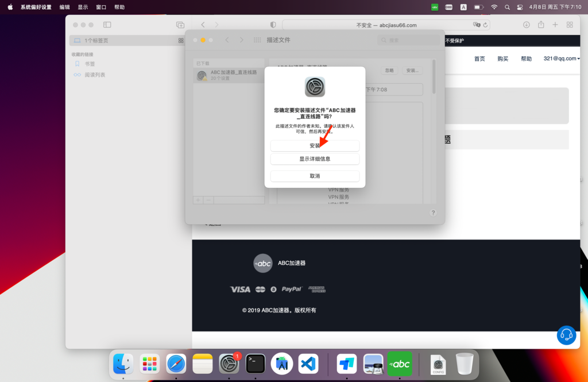The height and width of the screenshot is (382, 588).
Task: Cancel the profile install with 取消
Action: coord(315,176)
